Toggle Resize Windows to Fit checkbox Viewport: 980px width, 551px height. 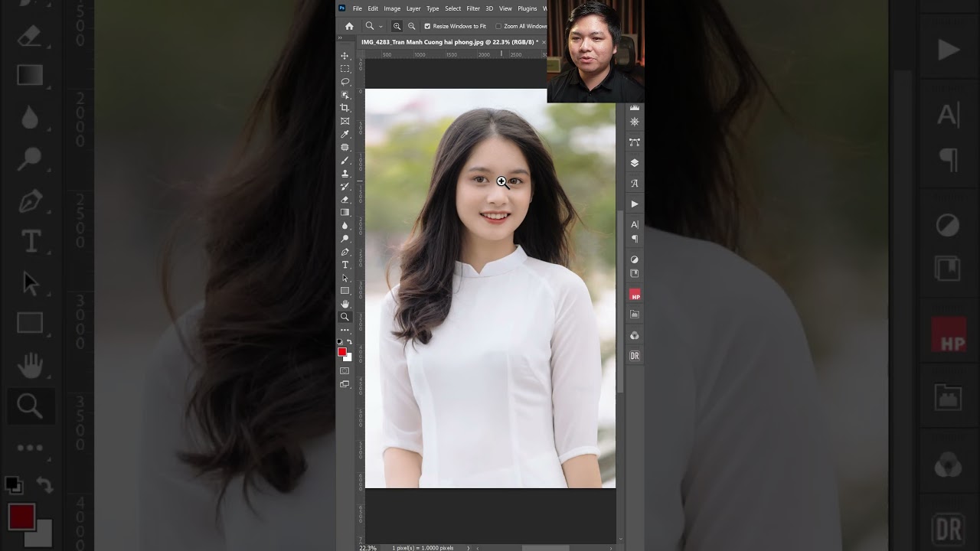click(427, 26)
